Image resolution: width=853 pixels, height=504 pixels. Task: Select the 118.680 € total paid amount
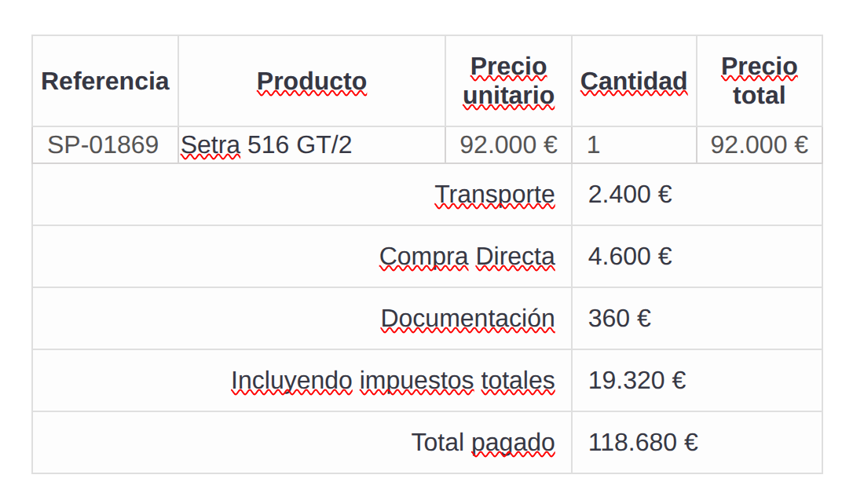643,443
